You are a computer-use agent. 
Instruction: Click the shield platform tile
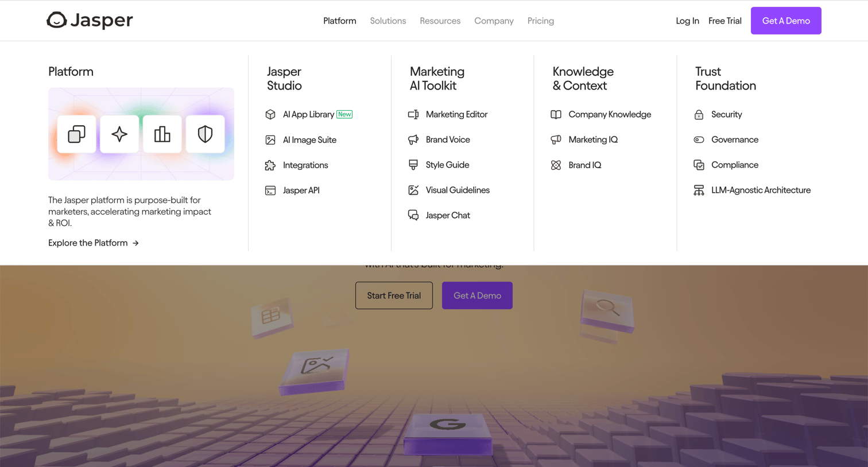(x=206, y=134)
